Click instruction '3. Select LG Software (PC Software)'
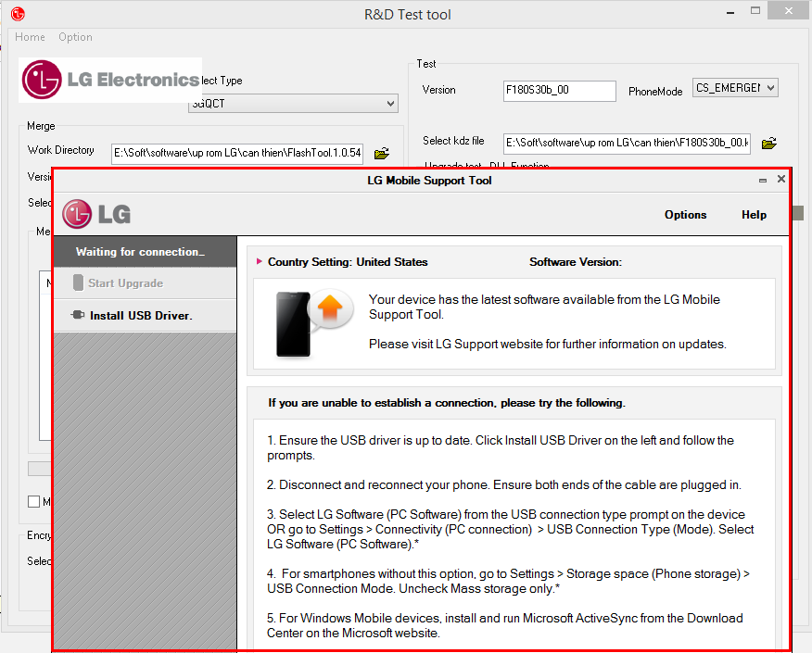Image resolution: width=812 pixels, height=653 pixels. 510,529
